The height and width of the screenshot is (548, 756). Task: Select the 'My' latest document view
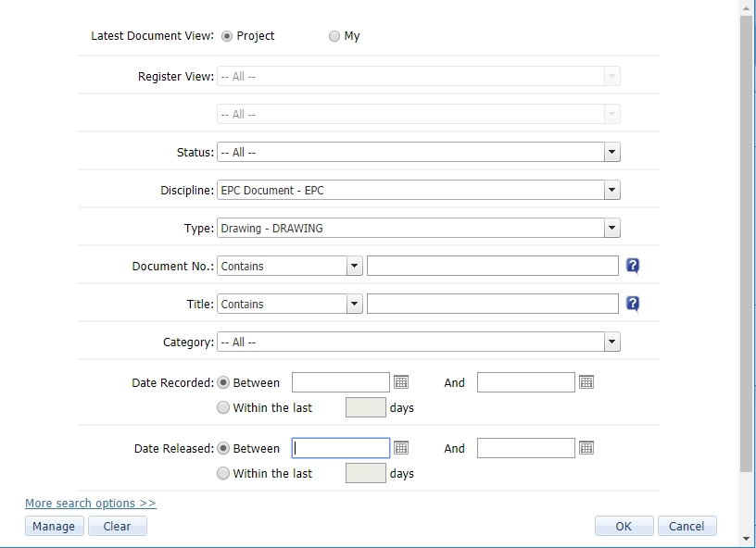pyautogui.click(x=334, y=35)
